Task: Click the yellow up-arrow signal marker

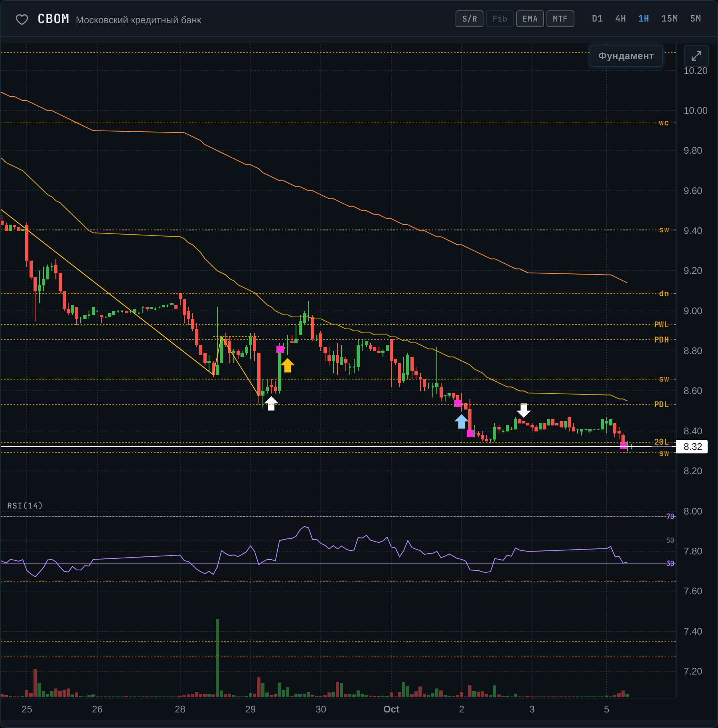Action: tap(288, 365)
